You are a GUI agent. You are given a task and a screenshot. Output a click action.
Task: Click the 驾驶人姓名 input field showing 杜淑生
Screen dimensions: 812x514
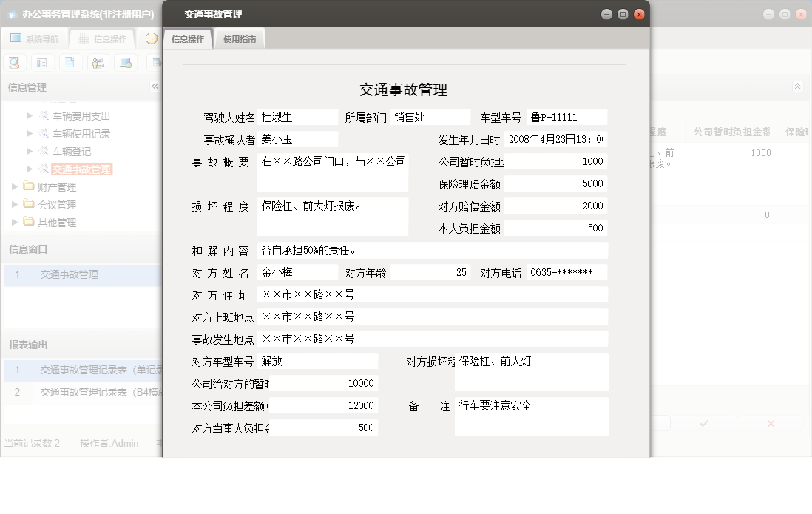click(298, 117)
